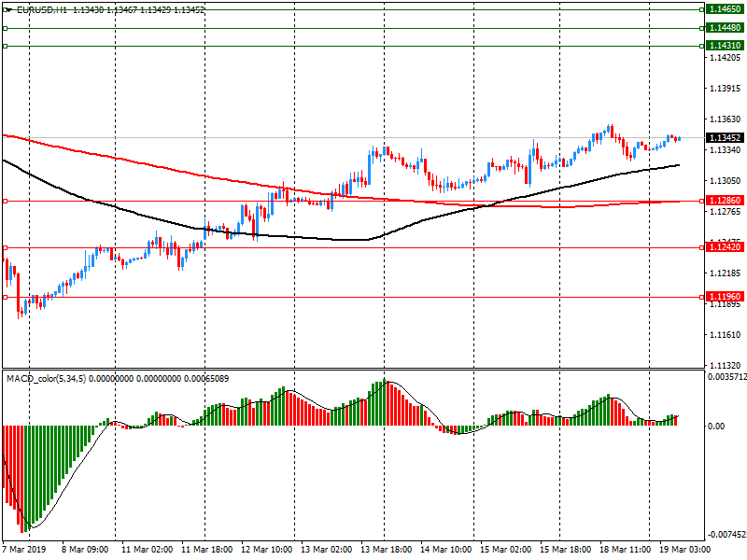Select the 1.12420 price level tag
This screenshot has height=560, width=747.
click(x=724, y=247)
